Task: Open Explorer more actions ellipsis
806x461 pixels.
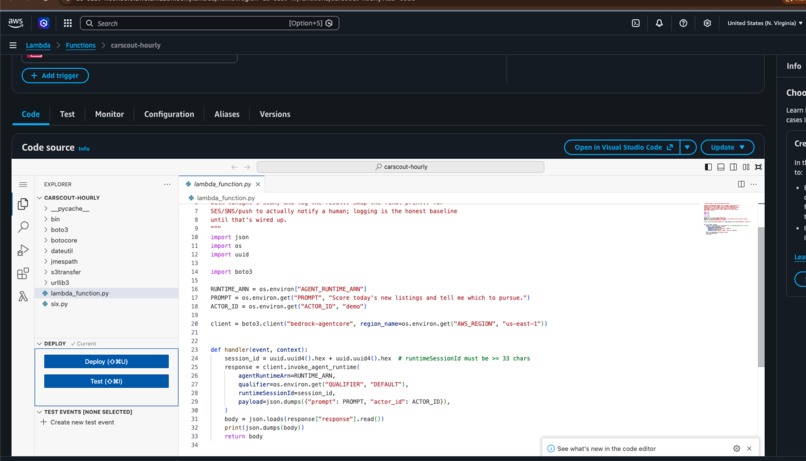Action: pos(167,184)
